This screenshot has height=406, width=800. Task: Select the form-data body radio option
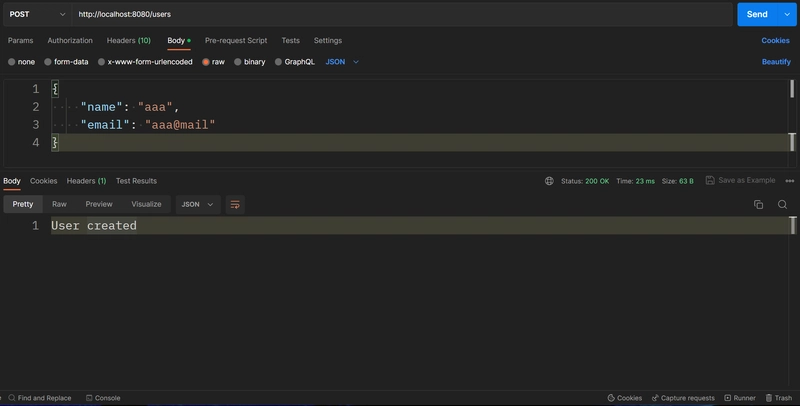(x=47, y=62)
